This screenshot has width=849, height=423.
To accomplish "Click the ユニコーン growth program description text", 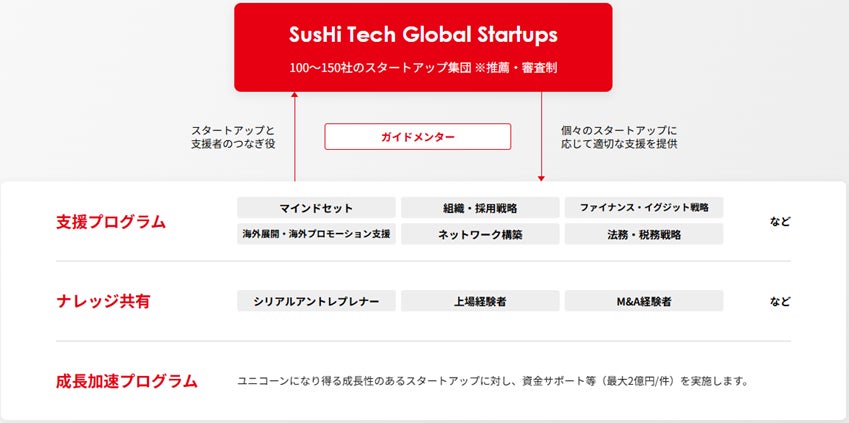I will coord(492,381).
